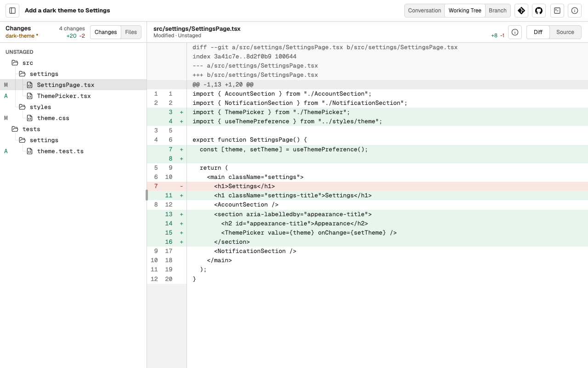Viewport: 588px width, 368px height.
Task: Click the file info icon beside Diff
Action: click(x=515, y=32)
